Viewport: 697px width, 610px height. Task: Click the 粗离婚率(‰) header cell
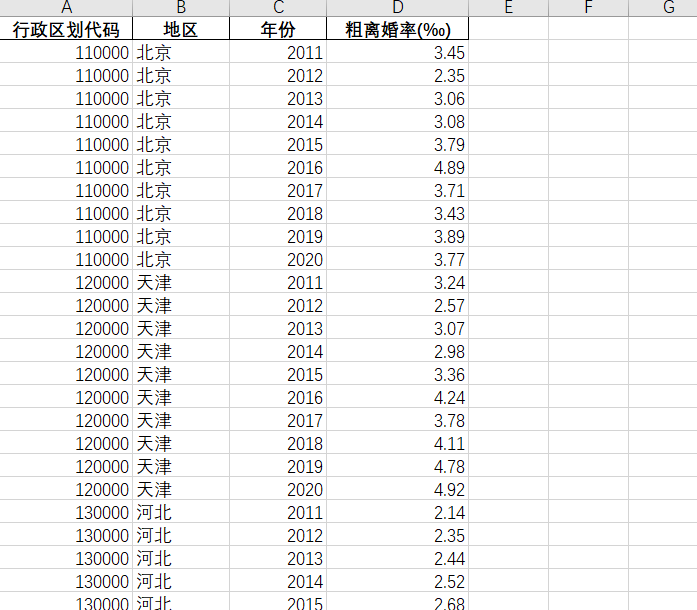click(397, 29)
